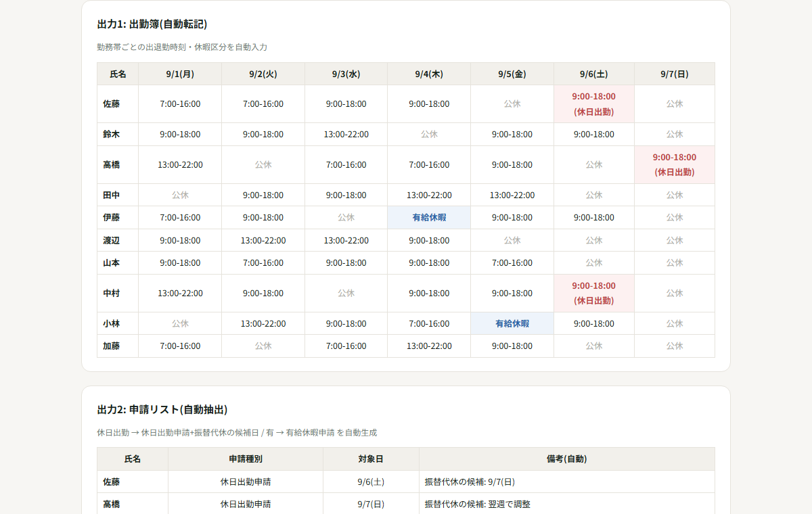812x514 pixels.
Task: Select 加藤's 公休 cell on 9/2(火)
Action: pyautogui.click(x=263, y=346)
